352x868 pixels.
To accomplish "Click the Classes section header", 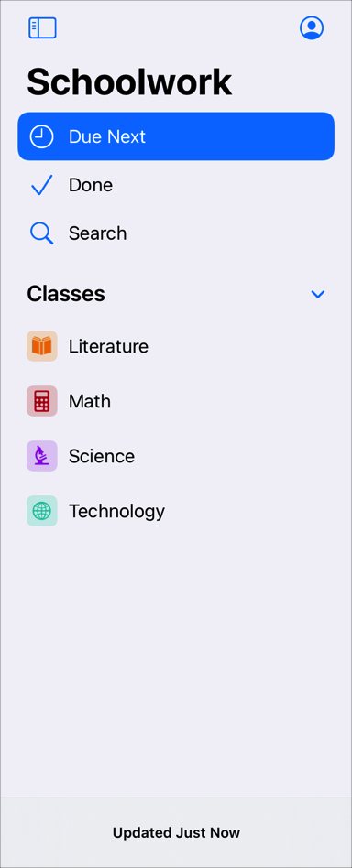I will tap(66, 293).
